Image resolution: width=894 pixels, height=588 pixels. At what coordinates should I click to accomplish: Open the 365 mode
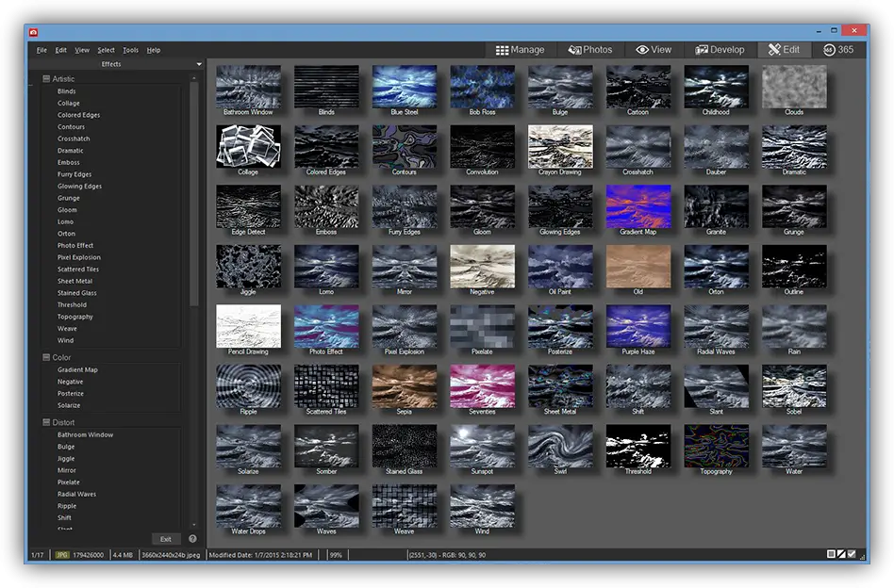[838, 50]
